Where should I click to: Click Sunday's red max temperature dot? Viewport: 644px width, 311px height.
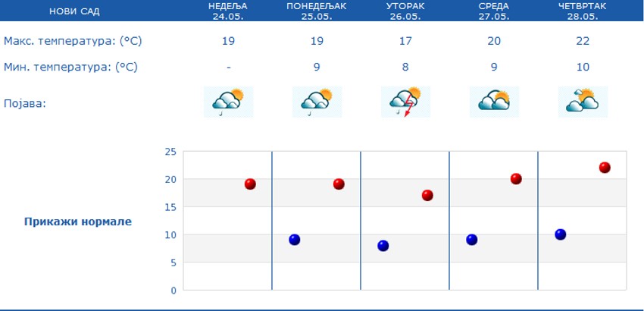click(250, 184)
